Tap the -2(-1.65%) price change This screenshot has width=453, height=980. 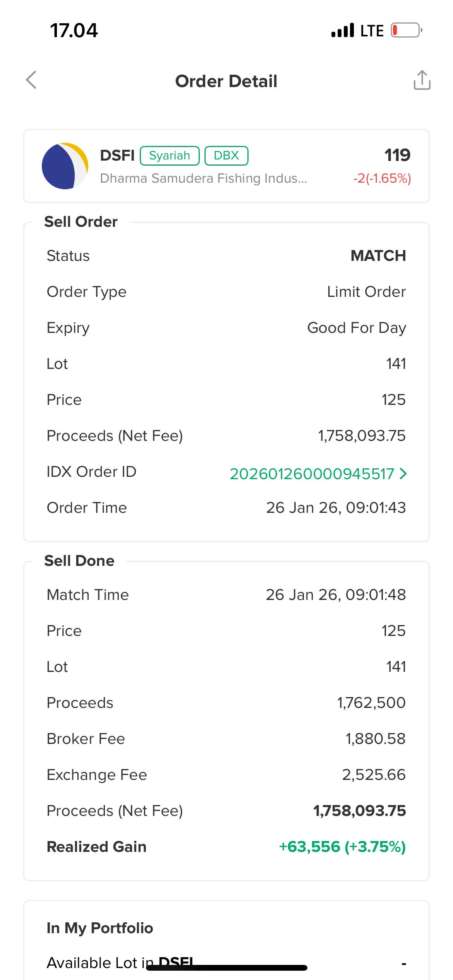[382, 178]
